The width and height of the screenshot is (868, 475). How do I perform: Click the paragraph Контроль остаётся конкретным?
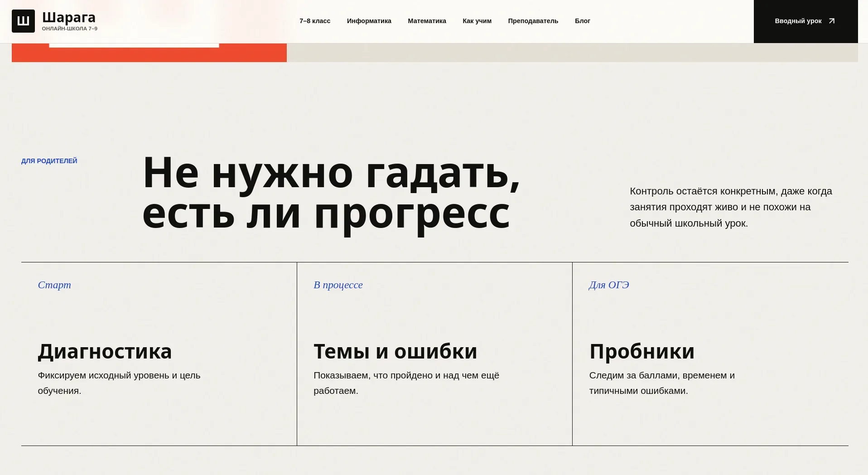click(731, 207)
